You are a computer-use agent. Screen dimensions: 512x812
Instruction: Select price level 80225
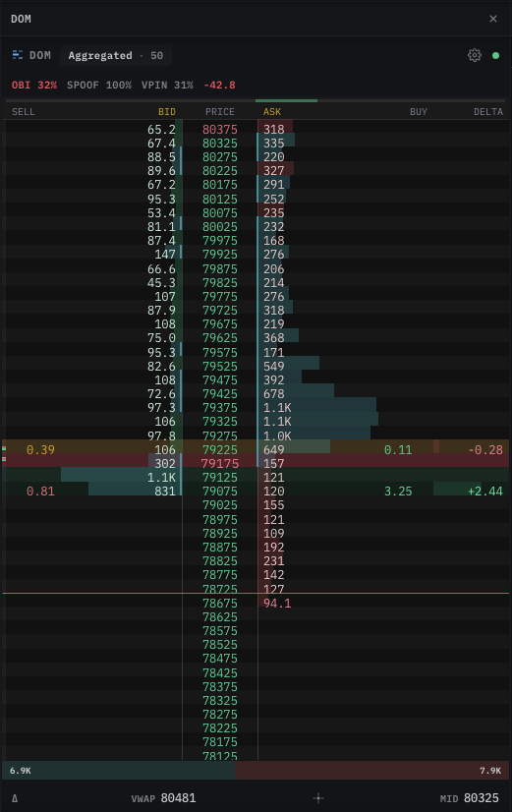click(219, 171)
